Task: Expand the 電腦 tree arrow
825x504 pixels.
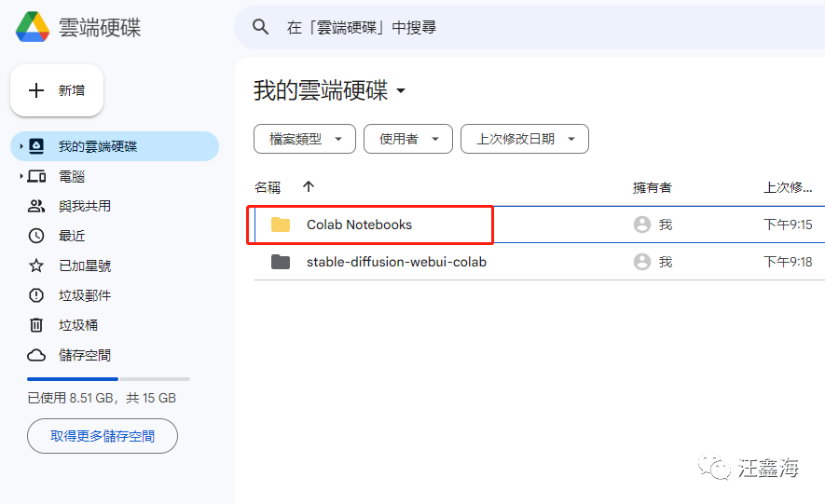Action: 21,176
